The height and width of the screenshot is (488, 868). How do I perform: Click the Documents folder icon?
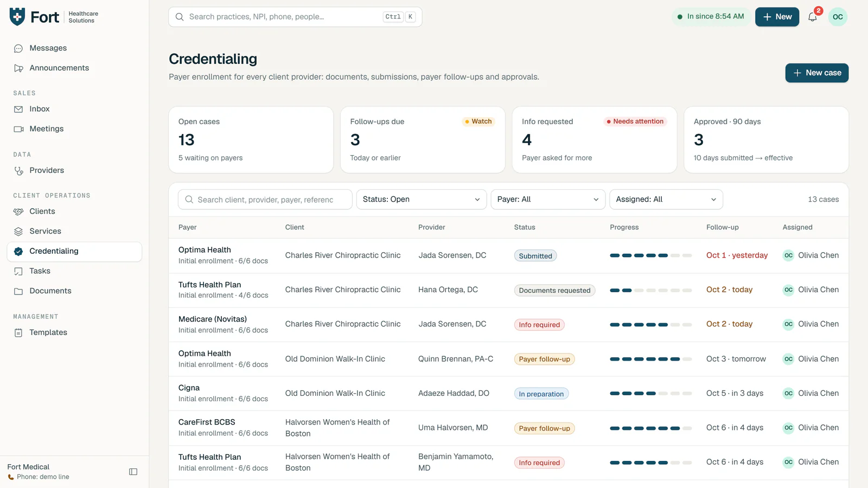coord(18,291)
